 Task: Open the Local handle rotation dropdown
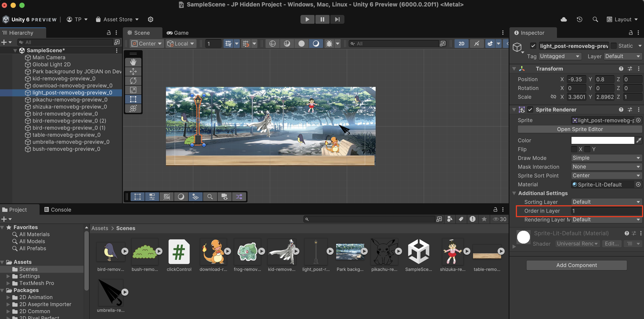coord(181,44)
